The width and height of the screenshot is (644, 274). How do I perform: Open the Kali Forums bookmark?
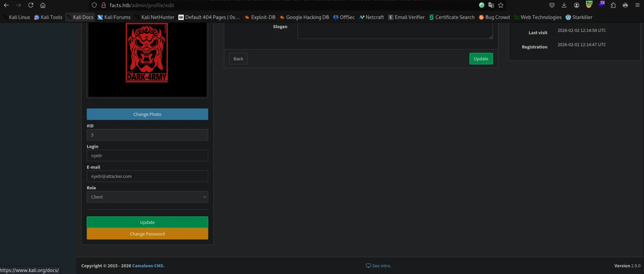pos(114,17)
